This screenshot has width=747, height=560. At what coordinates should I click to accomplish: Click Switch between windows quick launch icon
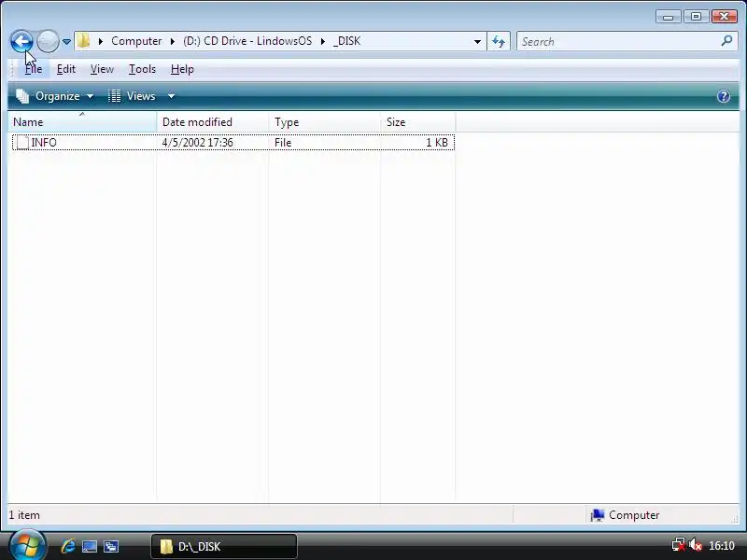[111, 546]
